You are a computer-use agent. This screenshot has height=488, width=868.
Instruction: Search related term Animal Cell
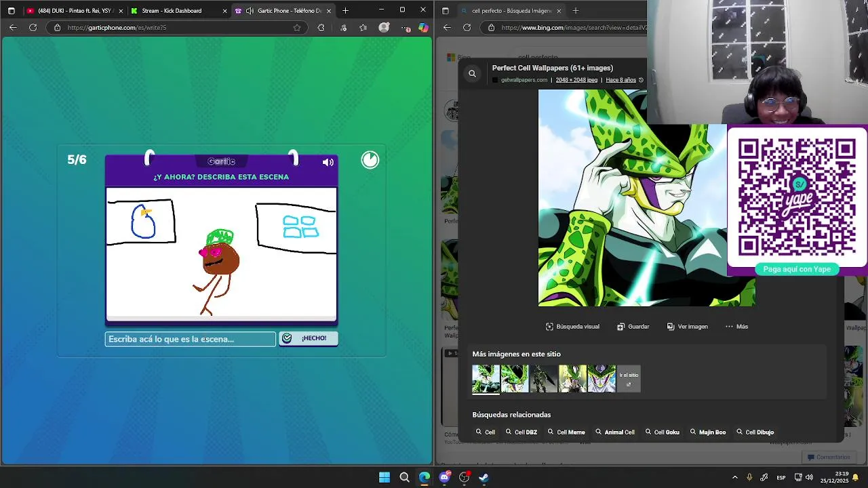click(614, 432)
